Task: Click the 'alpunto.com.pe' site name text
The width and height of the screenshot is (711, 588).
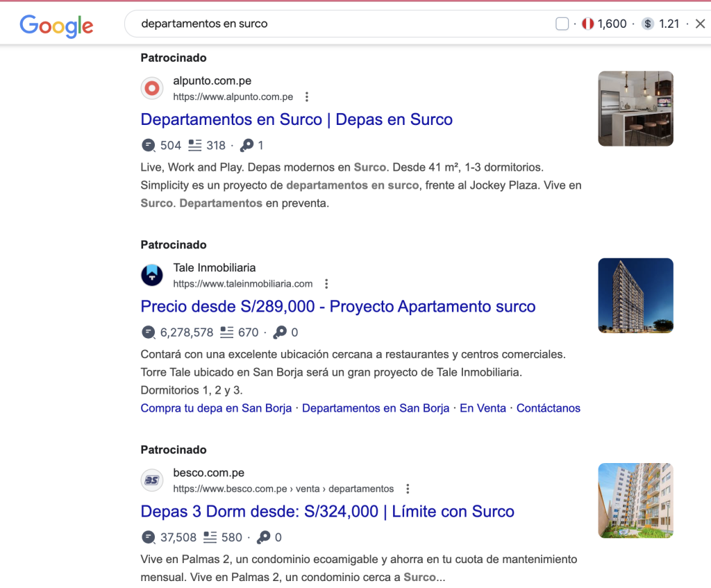Action: pos(212,81)
